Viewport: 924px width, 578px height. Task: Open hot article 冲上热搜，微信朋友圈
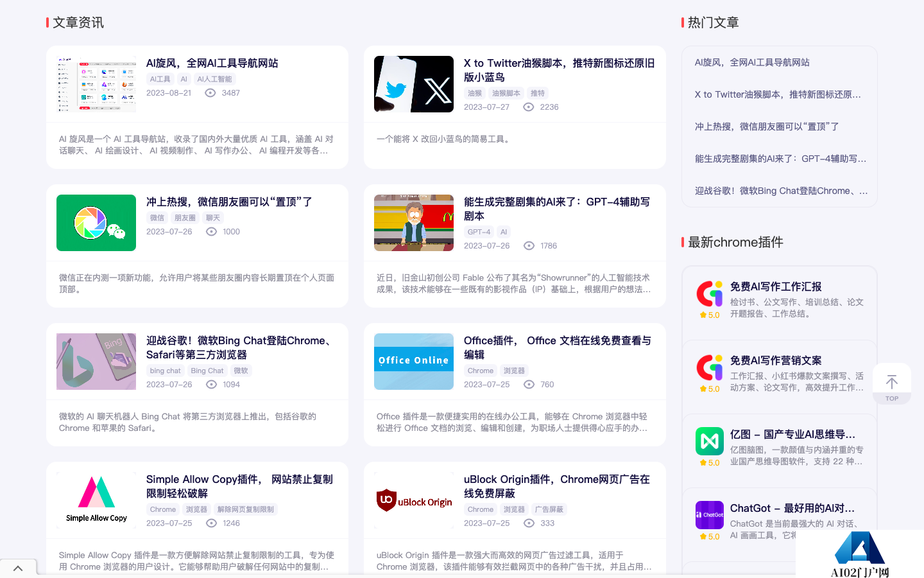[x=767, y=127]
